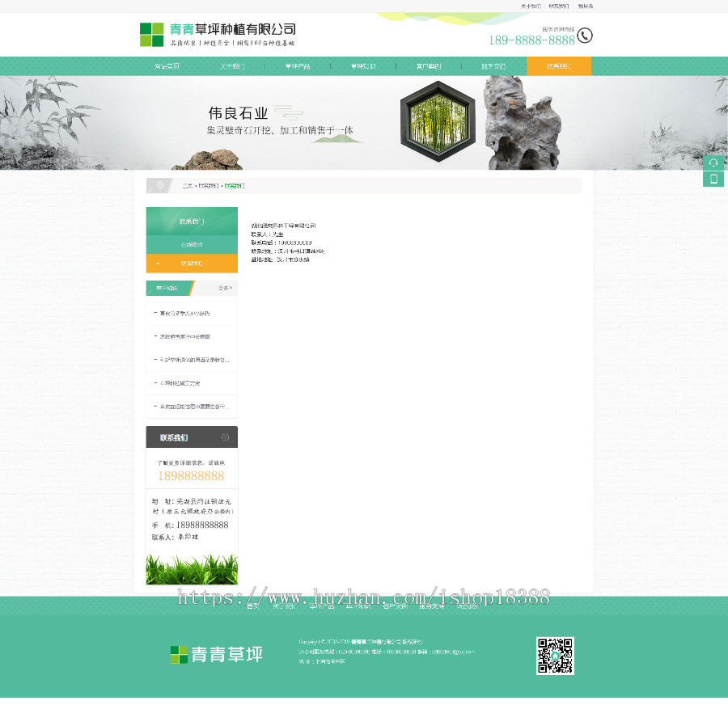728x709 pixels.
Task: Click the 主页 breadcrumb link
Action: click(188, 186)
